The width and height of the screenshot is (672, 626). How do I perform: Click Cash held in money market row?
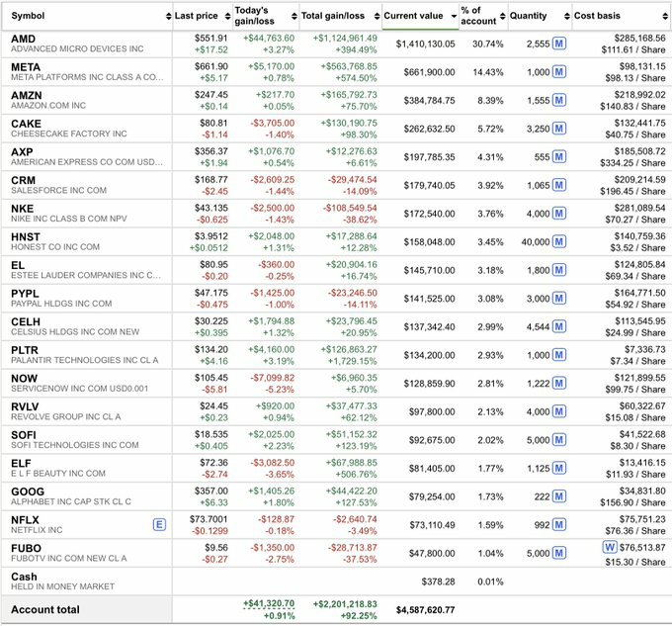[336, 581]
